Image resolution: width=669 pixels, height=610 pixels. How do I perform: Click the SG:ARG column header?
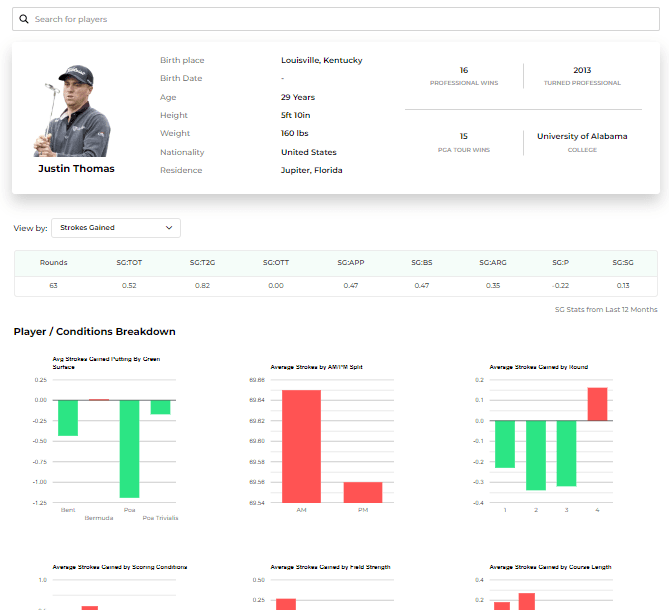493,262
